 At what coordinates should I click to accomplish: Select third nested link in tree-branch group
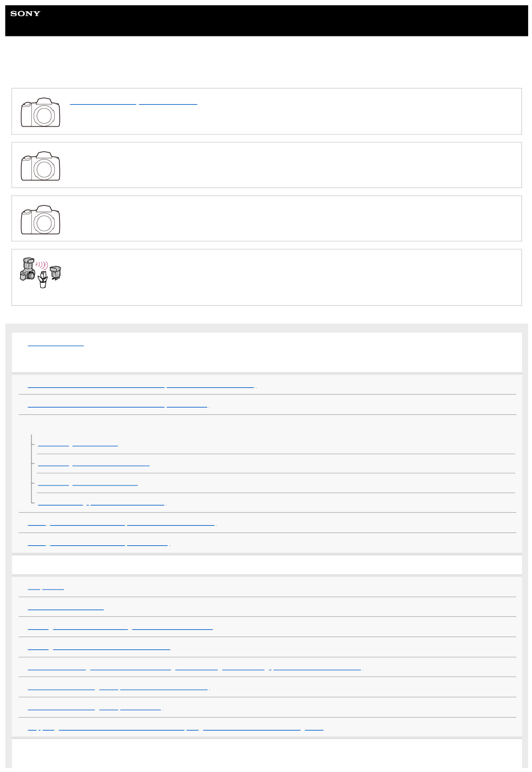87,484
